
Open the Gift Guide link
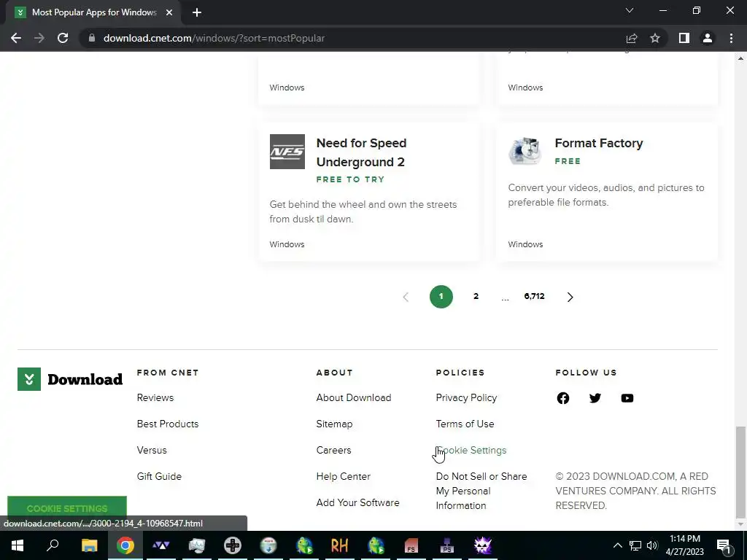click(159, 476)
